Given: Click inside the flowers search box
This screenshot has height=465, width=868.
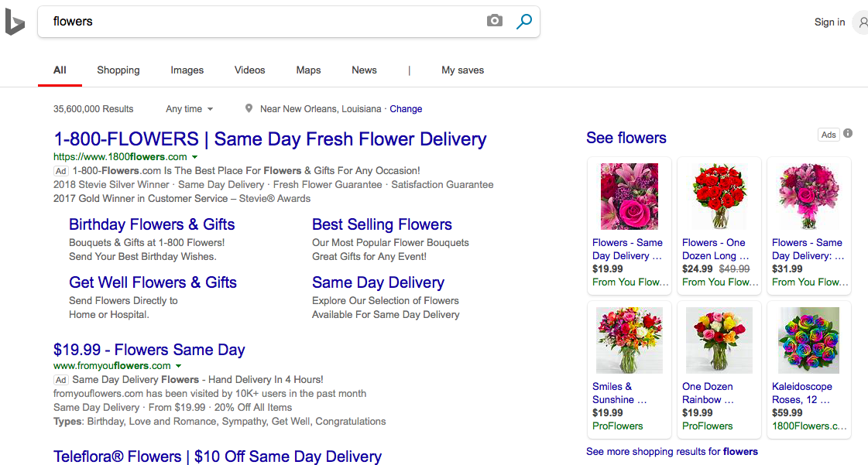Looking at the screenshot, I should click(x=232, y=21).
